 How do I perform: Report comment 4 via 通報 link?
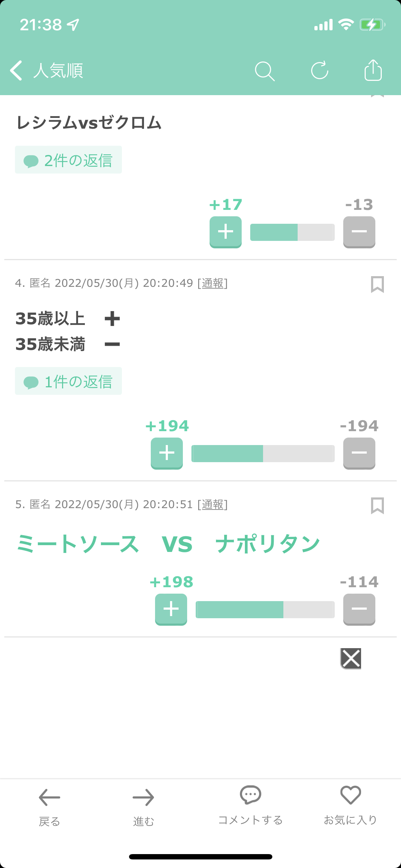tap(213, 283)
